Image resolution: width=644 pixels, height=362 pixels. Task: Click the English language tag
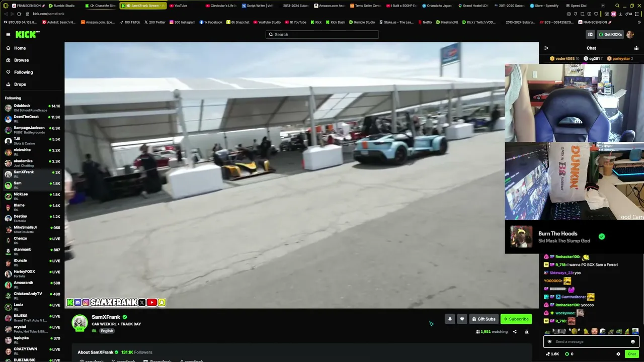coord(107,331)
